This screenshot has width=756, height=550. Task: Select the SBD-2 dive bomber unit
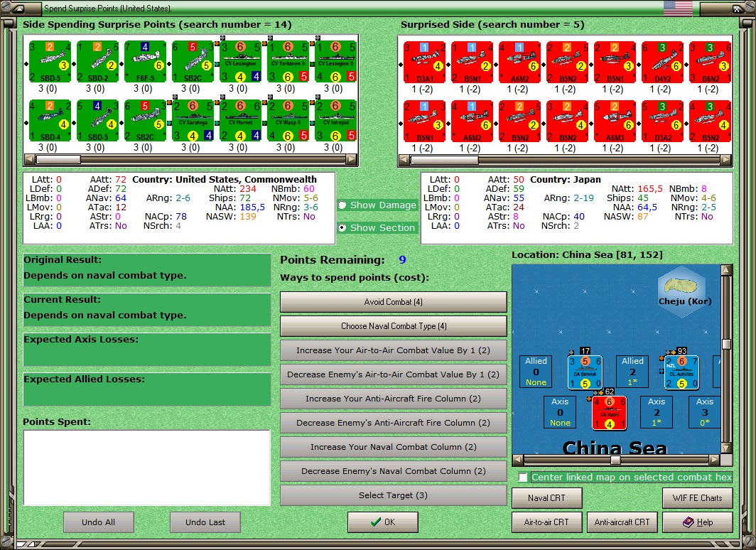[x=97, y=61]
